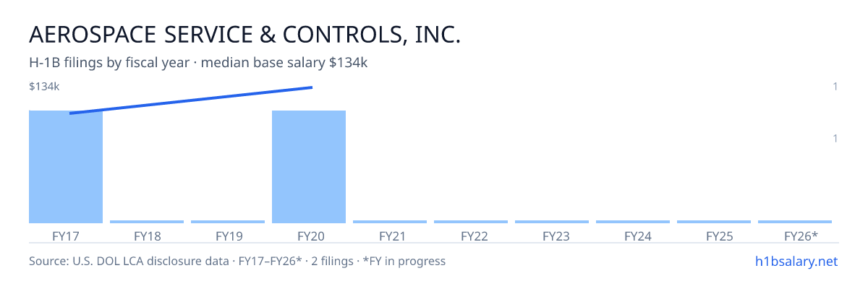Click the H-1B filings subtitle text
868x289 pixels.
(198, 63)
